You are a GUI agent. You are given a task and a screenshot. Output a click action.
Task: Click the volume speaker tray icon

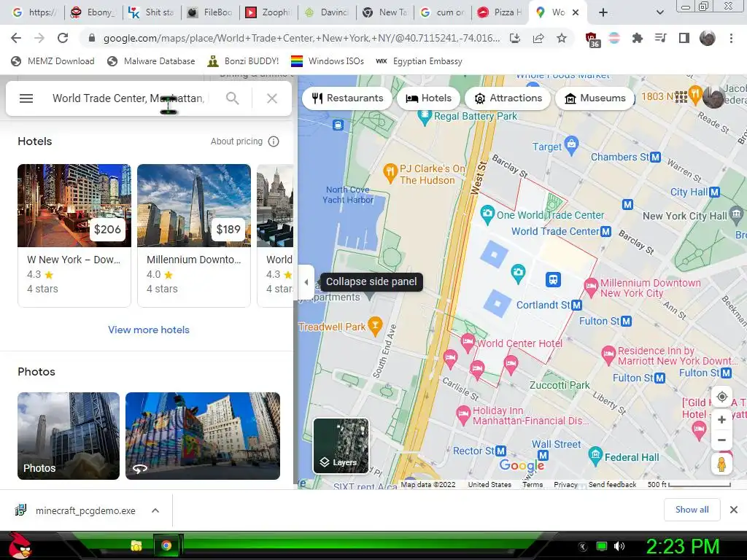[619, 546]
